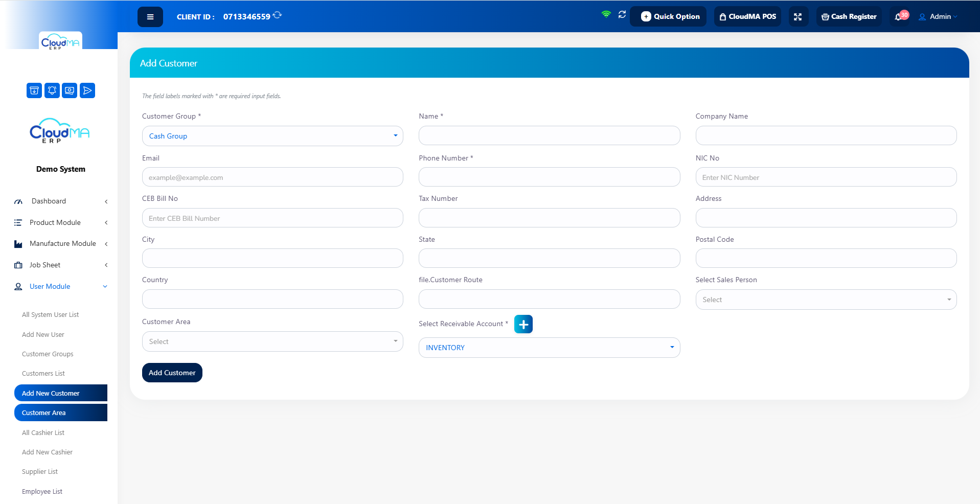This screenshot has width=980, height=504.
Task: Click the archive box shortcut icon in the sidebar
Action: tap(34, 90)
